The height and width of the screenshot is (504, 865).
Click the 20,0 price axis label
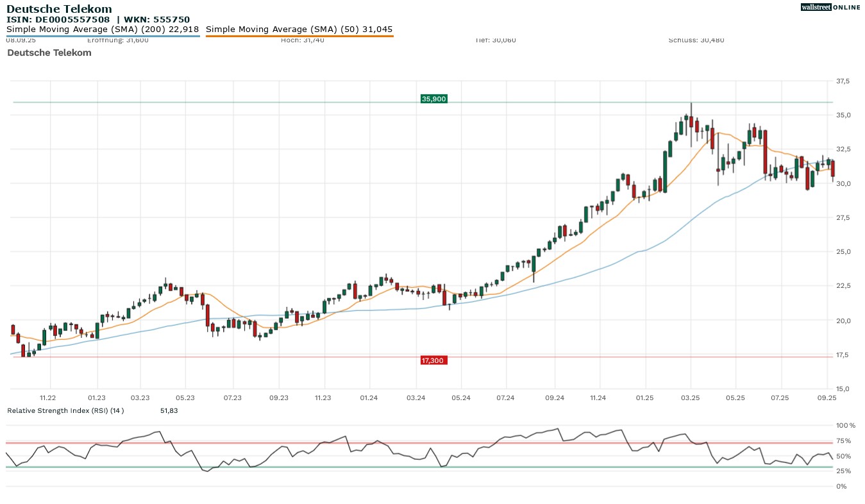click(843, 321)
